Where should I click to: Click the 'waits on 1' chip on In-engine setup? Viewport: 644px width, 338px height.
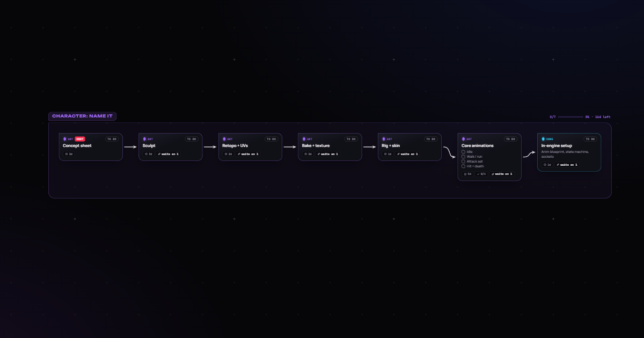click(x=567, y=165)
